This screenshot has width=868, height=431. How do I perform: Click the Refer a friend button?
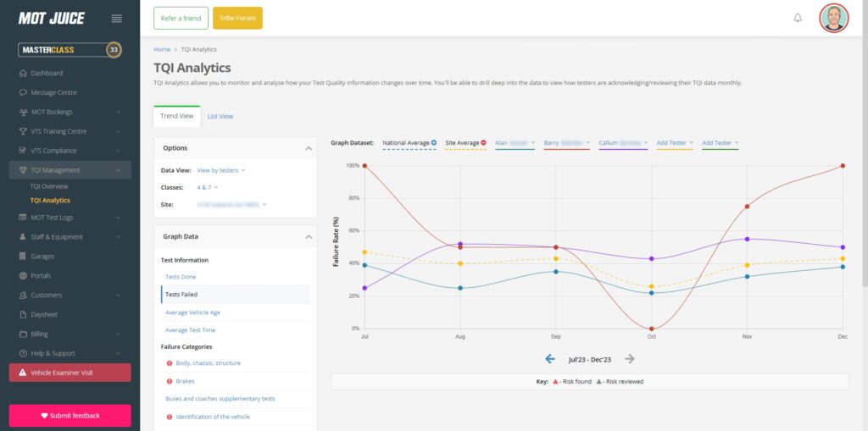pyautogui.click(x=181, y=18)
